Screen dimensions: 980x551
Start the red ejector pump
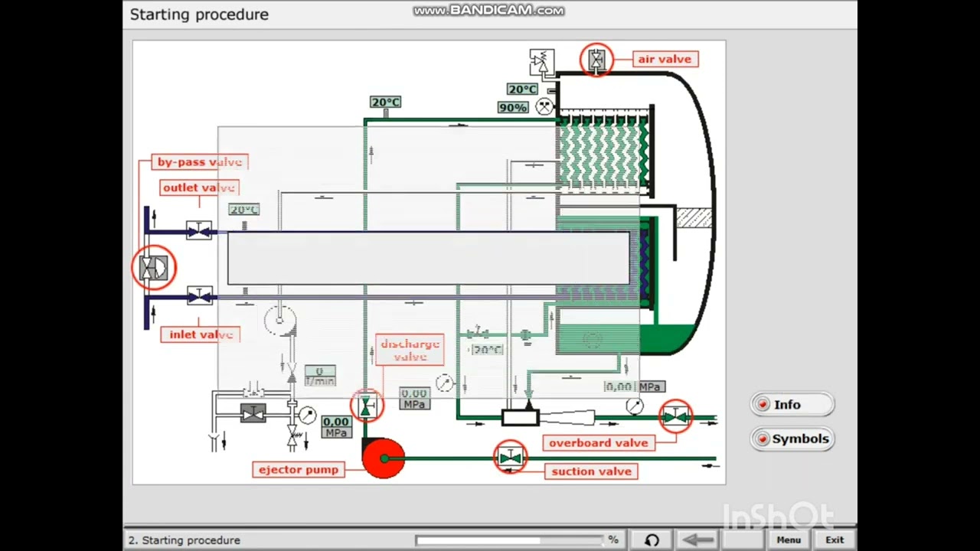(383, 458)
